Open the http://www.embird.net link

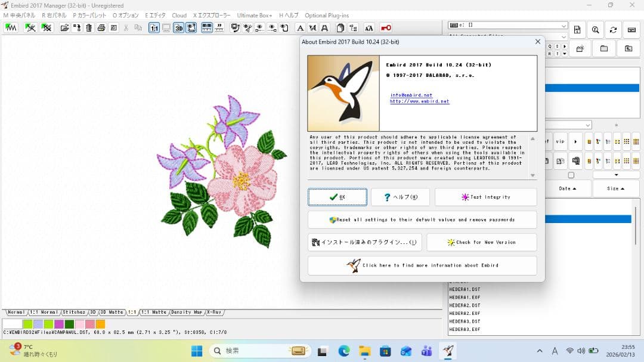[x=419, y=101]
